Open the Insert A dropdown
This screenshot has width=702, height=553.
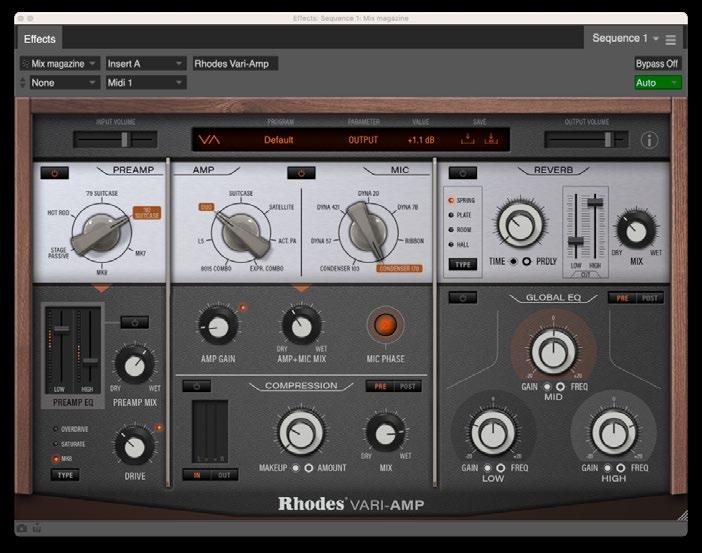[146, 64]
